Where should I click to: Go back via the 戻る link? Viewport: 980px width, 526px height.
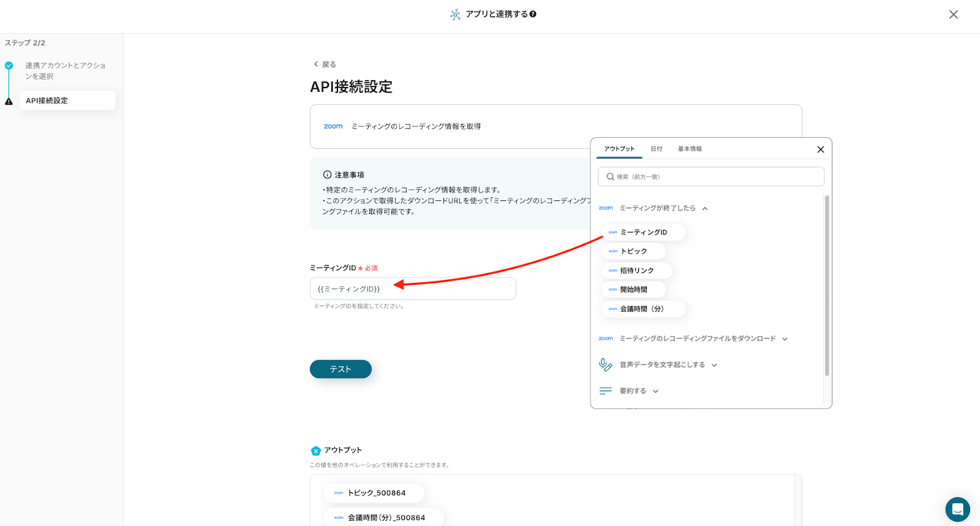tap(325, 64)
